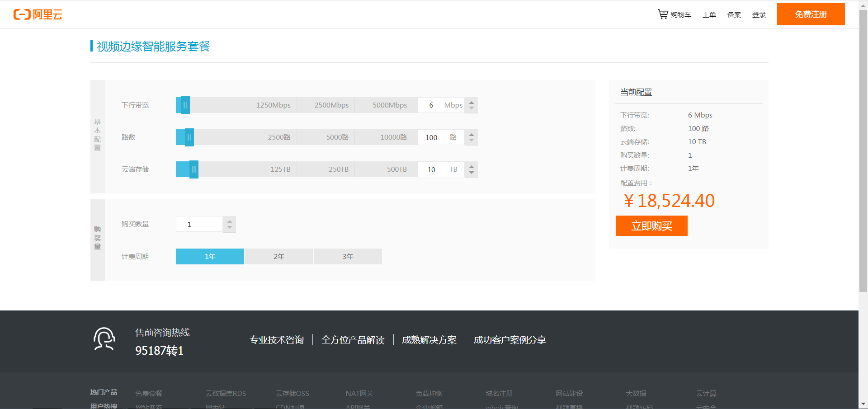Click the scrollbar down arrow
Viewport: 868px width, 409px height.
tap(863, 404)
